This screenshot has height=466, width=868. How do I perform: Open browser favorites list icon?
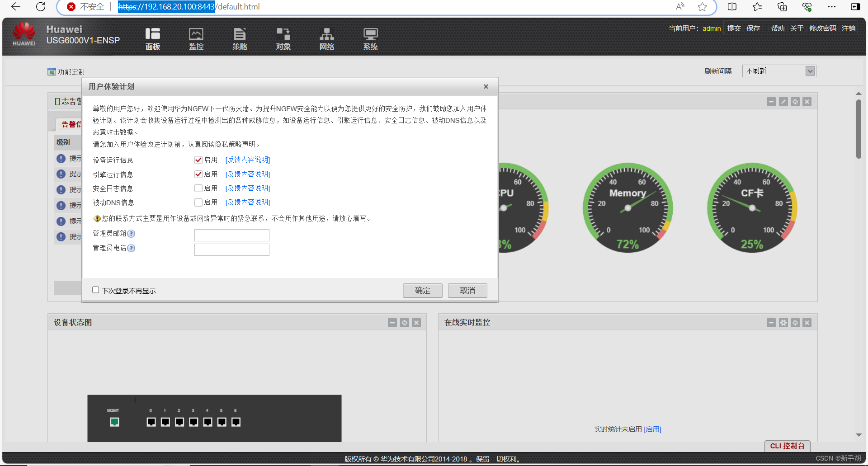[757, 7]
